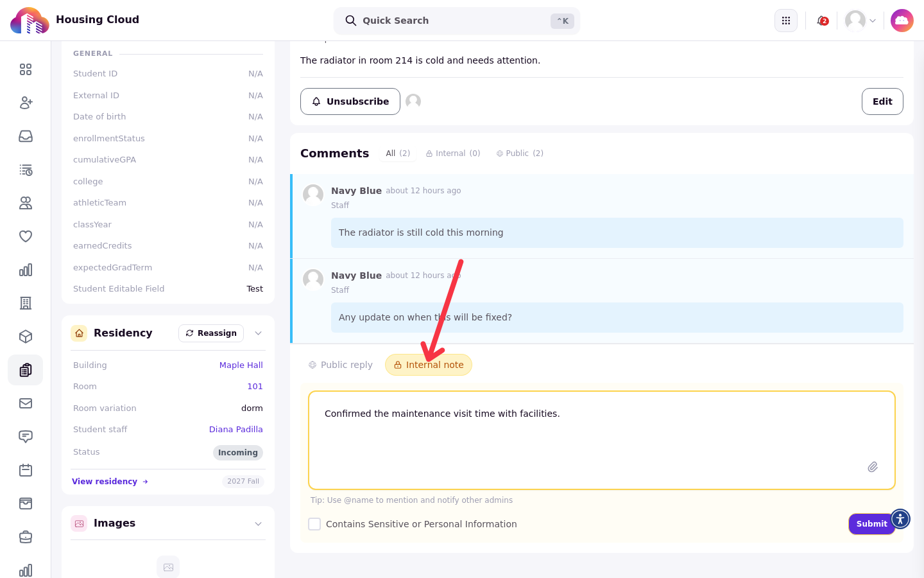Open the scheduled list sidebar icon
This screenshot has width=924, height=578.
tap(26, 170)
